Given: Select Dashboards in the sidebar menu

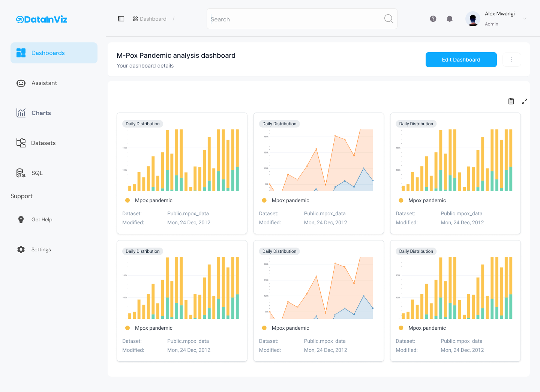Looking at the screenshot, I should (48, 53).
